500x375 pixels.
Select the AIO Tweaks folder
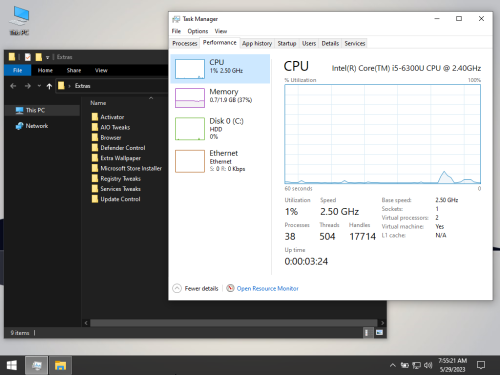coord(111,127)
